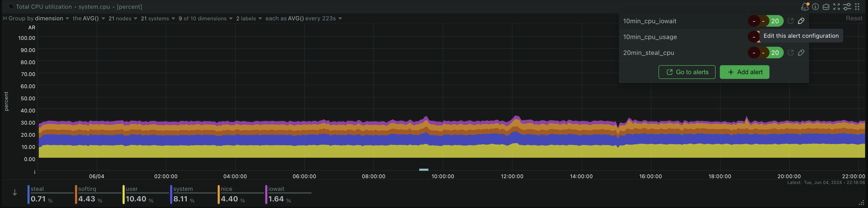Click the Go to alerts button

point(687,72)
